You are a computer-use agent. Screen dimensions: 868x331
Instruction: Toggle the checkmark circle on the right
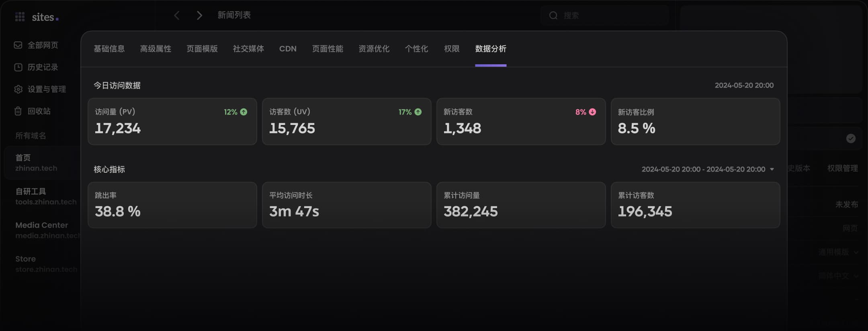coord(851,139)
